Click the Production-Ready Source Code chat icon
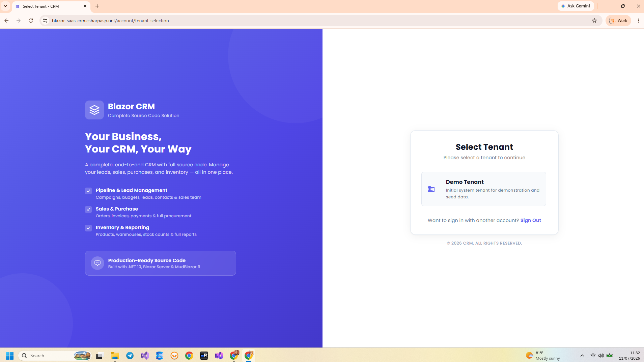The height and width of the screenshot is (362, 644). click(97, 263)
